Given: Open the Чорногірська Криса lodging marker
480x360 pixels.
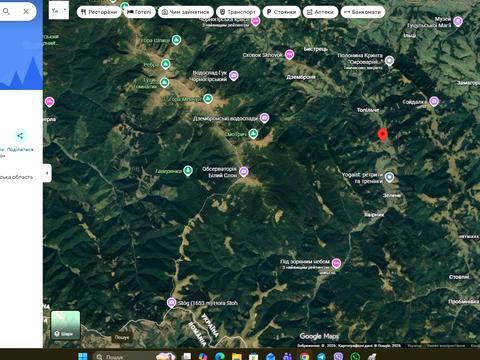Looking at the screenshot, I should pyautogui.click(x=255, y=22).
